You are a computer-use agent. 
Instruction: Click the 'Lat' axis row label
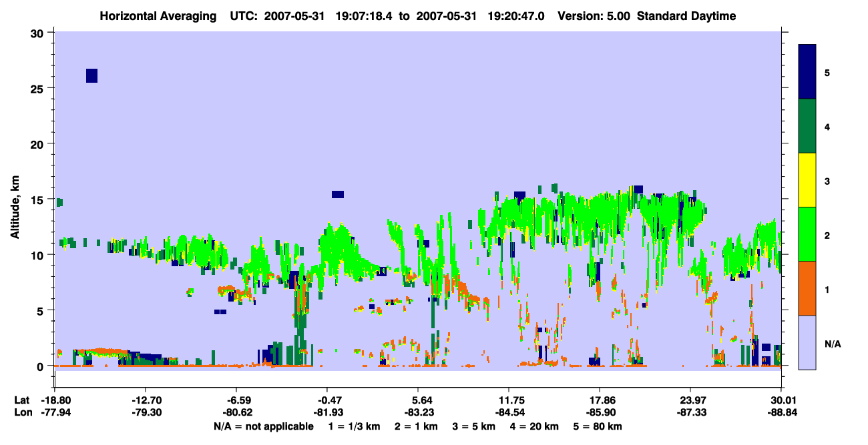coord(21,400)
